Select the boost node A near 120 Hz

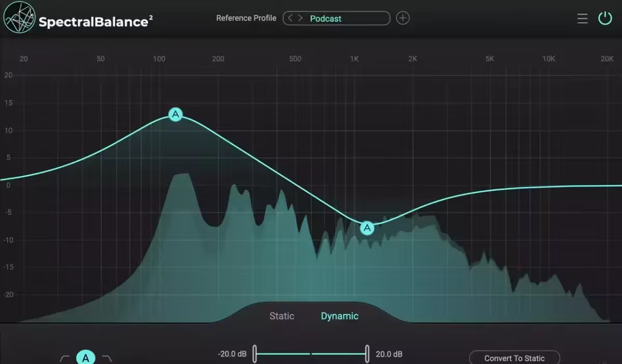tap(176, 114)
